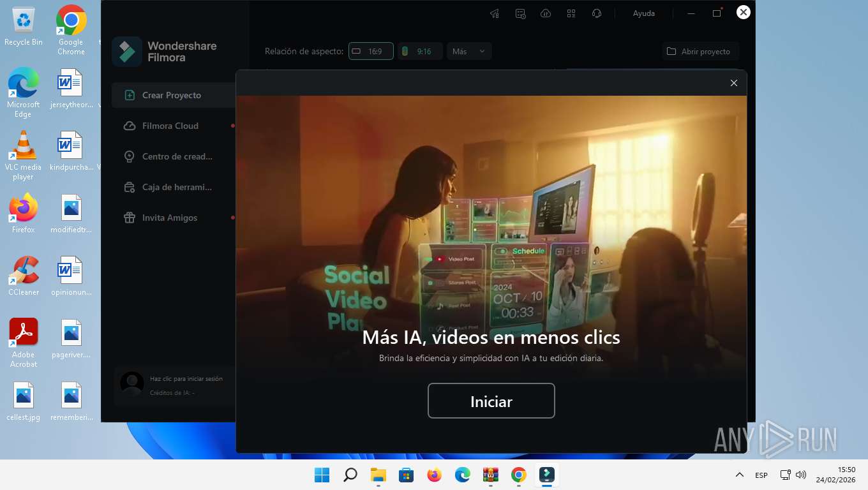Open the Windows Start menu
This screenshot has height=490, width=868.
point(322,475)
